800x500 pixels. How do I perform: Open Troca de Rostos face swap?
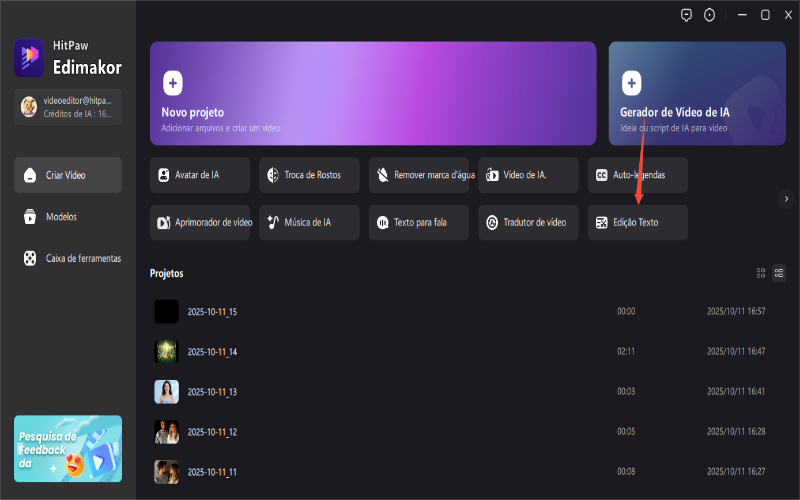[309, 175]
